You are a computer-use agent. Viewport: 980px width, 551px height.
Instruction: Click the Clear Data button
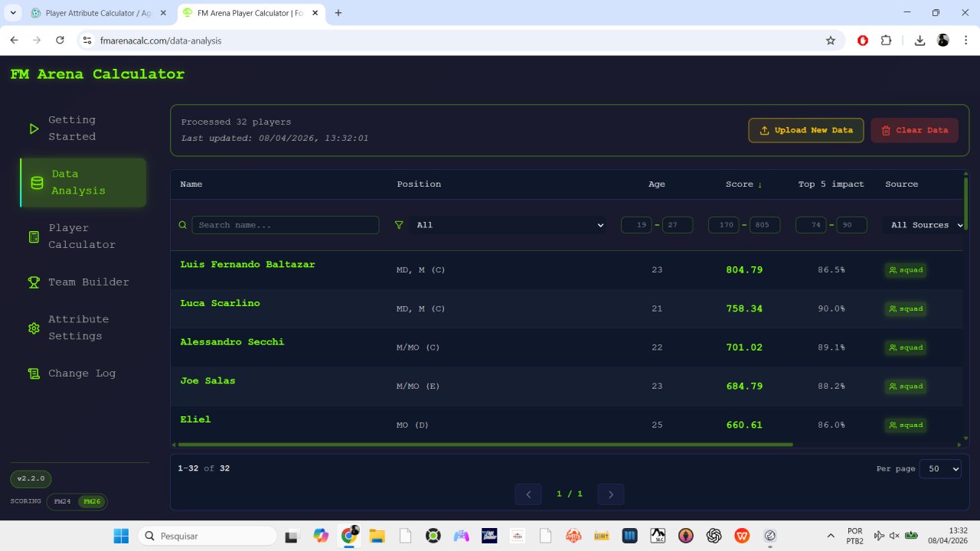tap(915, 130)
